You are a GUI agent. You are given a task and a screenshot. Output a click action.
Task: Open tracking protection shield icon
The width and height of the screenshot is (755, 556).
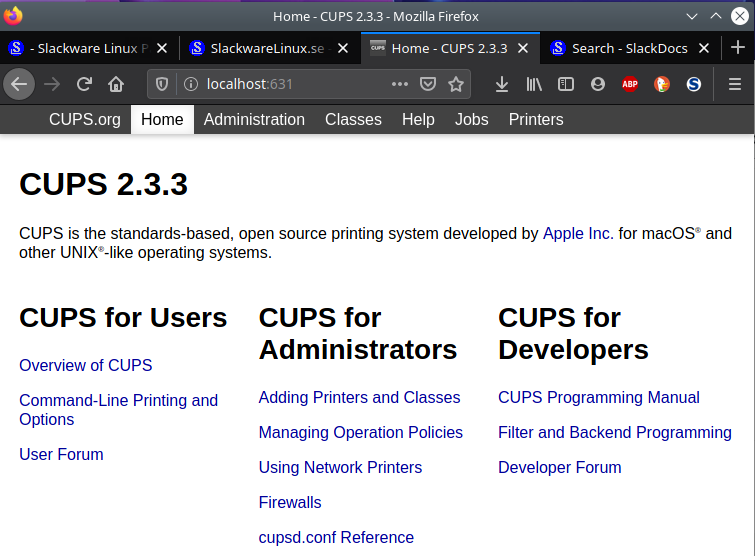(162, 84)
